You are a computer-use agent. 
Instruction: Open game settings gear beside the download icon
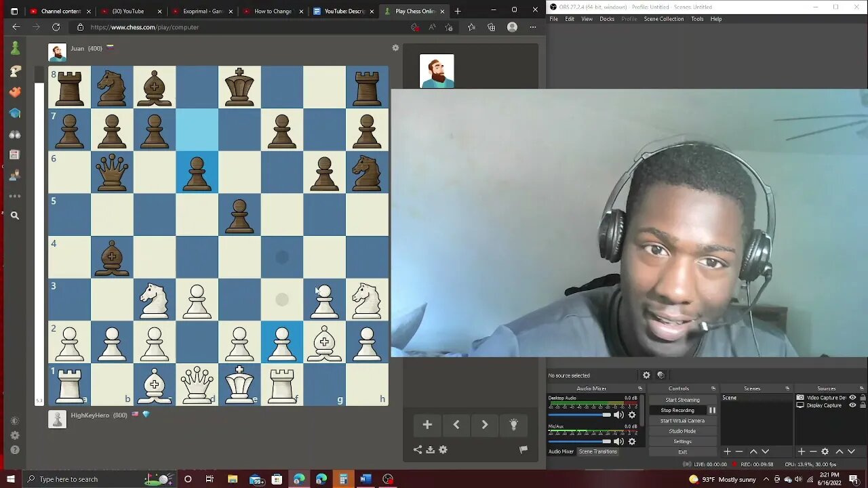443,449
